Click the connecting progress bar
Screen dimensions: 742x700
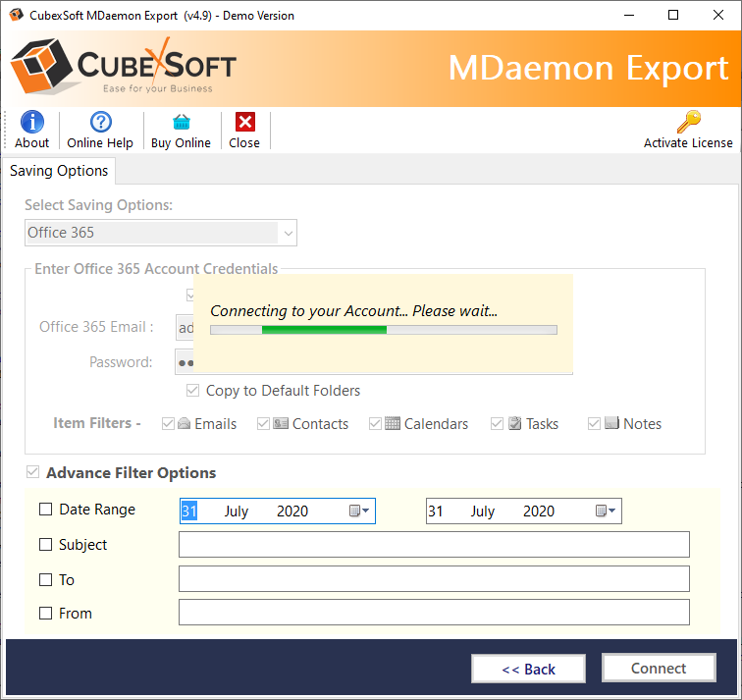pyautogui.click(x=384, y=330)
